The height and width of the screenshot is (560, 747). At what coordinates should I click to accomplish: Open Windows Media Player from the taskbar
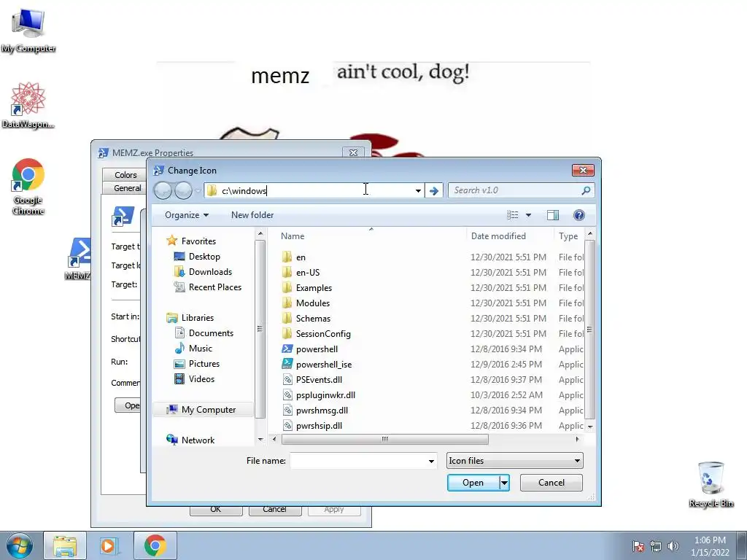point(109,545)
